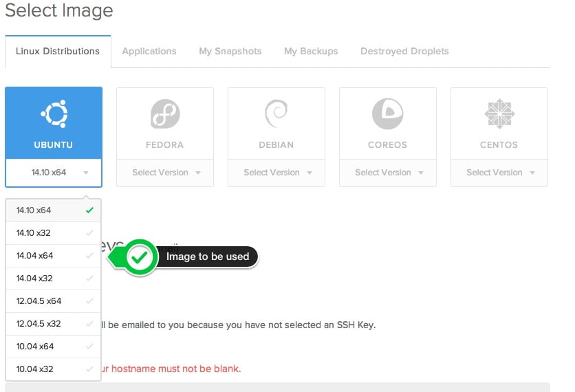The image size is (575, 392).
Task: Open My Backups tab
Action: (x=311, y=52)
